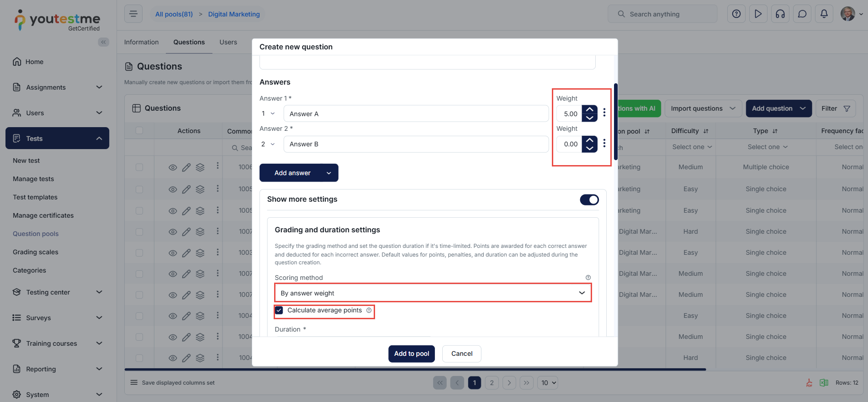Click the play video tutorial icon
This screenshot has height=402, width=868.
[758, 14]
